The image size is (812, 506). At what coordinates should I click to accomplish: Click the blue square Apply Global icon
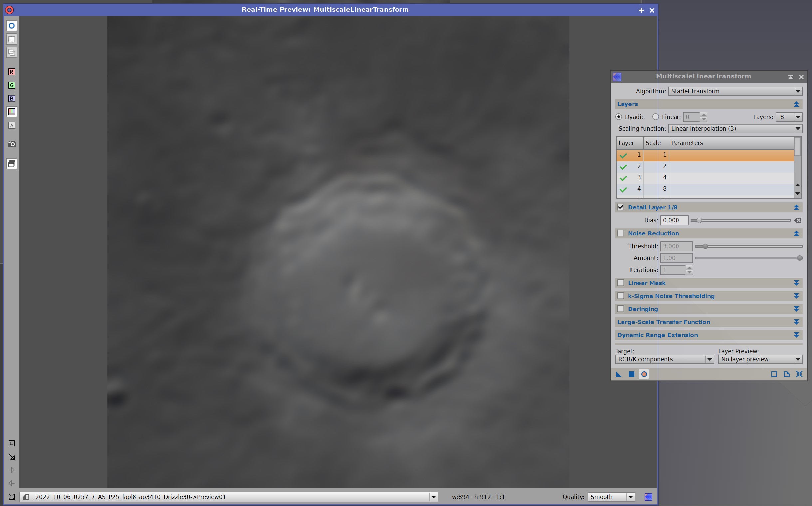tap(631, 374)
